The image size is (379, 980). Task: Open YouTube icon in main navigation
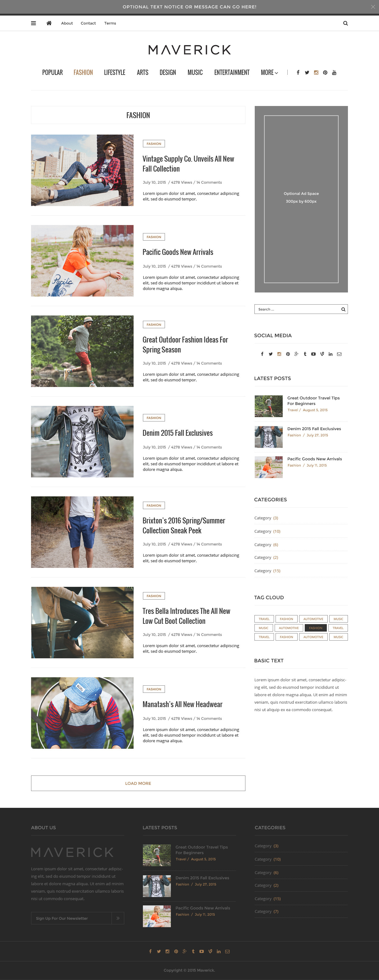[334, 73]
